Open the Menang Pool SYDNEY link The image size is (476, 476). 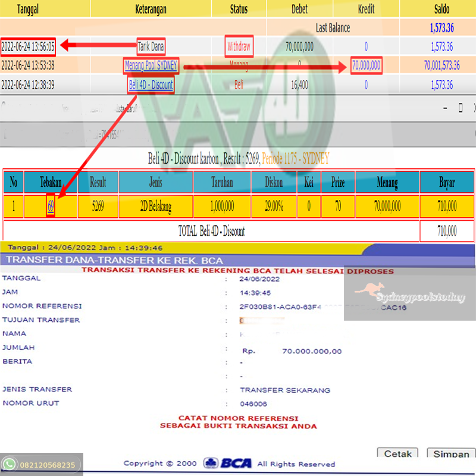pos(151,65)
